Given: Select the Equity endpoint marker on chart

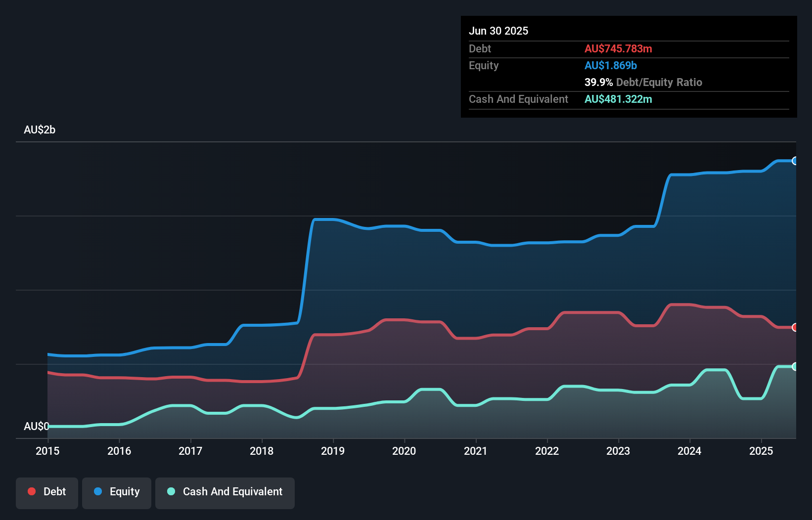Looking at the screenshot, I should tap(795, 161).
